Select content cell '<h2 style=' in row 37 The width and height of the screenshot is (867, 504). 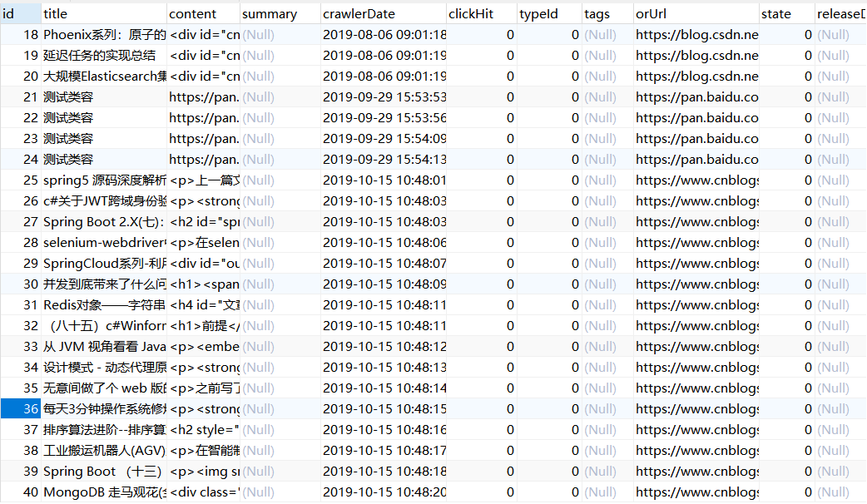tap(204, 430)
